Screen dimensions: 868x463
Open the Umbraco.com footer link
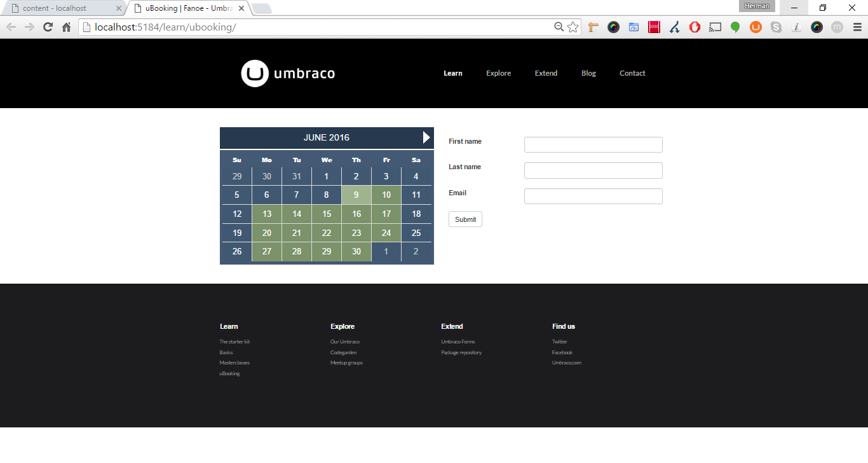(567, 363)
